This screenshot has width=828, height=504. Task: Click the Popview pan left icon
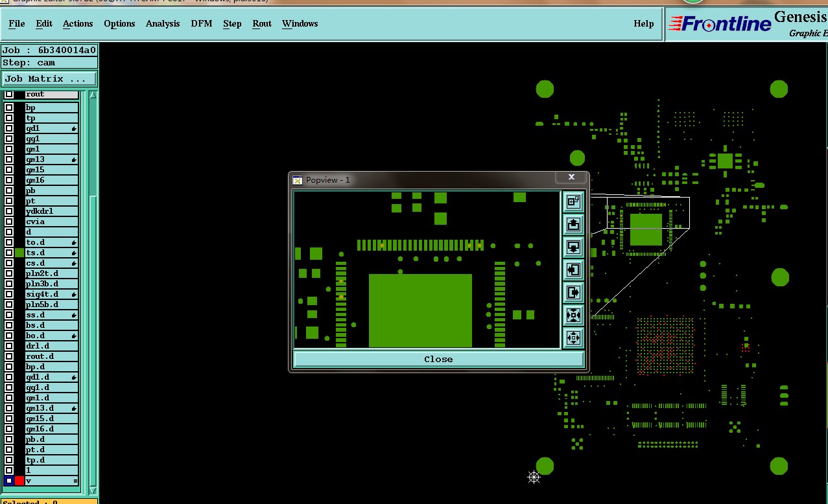(x=573, y=269)
